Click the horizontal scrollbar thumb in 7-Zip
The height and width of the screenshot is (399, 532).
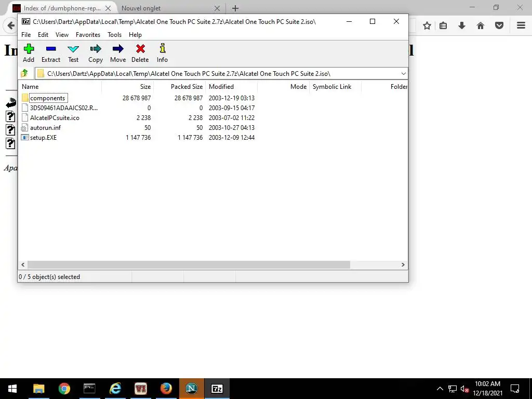pos(189,264)
